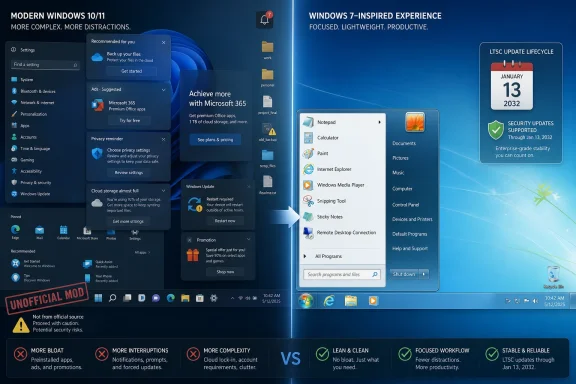Click the 'Search programs and files' box
Viewport: 576px width, 384px height.
(342, 274)
